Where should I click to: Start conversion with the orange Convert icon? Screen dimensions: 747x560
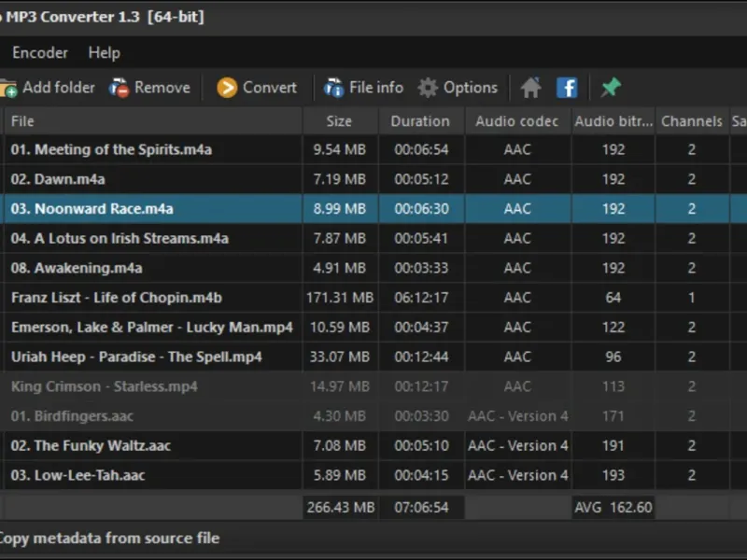(227, 88)
